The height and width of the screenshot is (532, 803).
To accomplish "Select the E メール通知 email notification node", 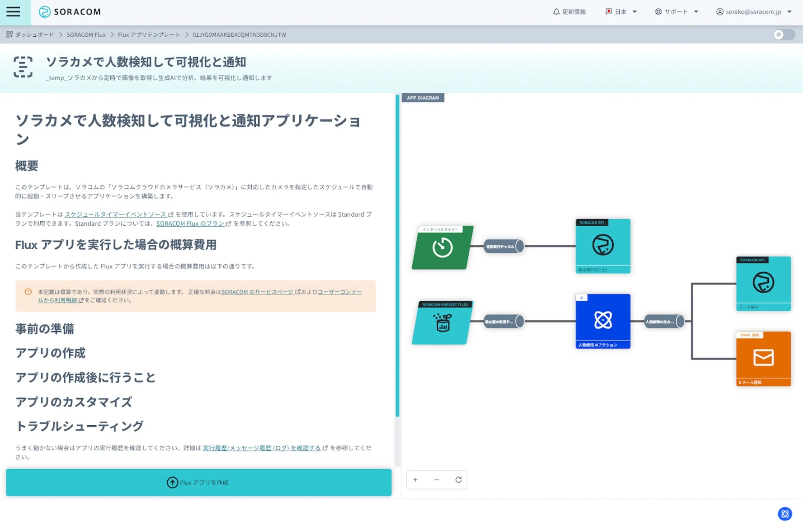I will (763, 358).
